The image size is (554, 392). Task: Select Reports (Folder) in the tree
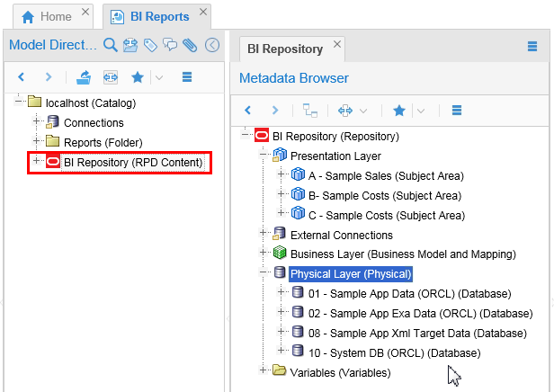click(103, 142)
